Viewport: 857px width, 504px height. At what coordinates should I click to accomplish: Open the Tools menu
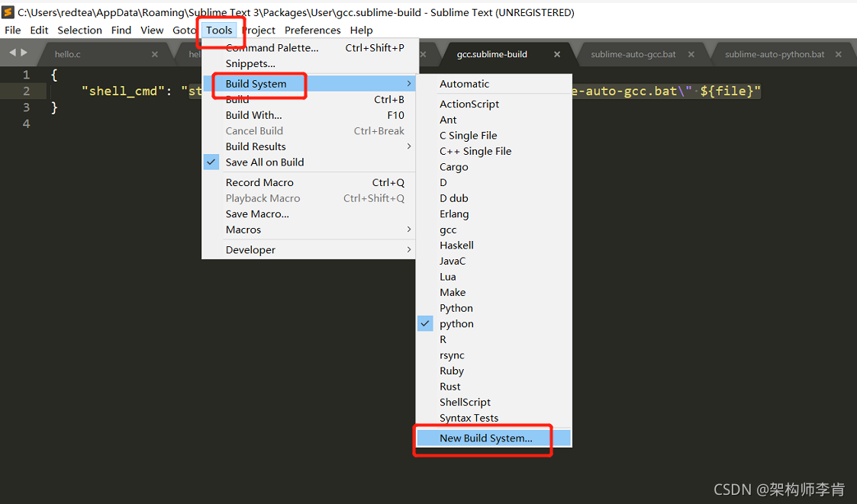pos(219,30)
